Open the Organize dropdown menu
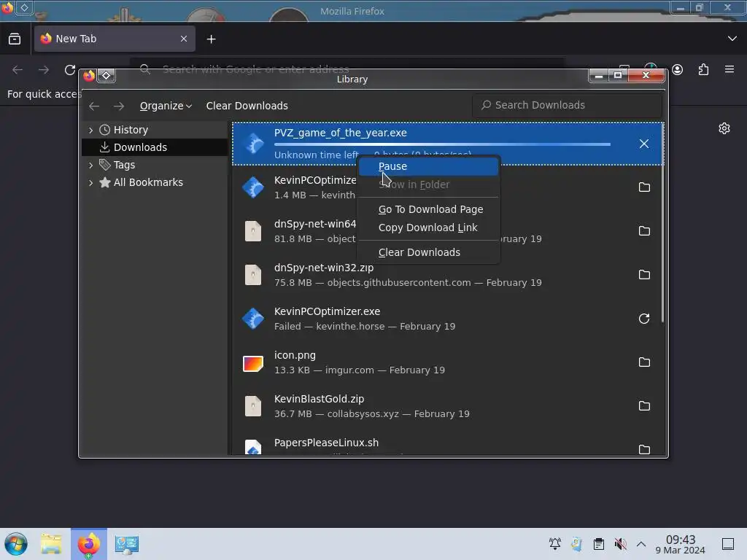Viewport: 747px width, 560px height. pos(166,106)
